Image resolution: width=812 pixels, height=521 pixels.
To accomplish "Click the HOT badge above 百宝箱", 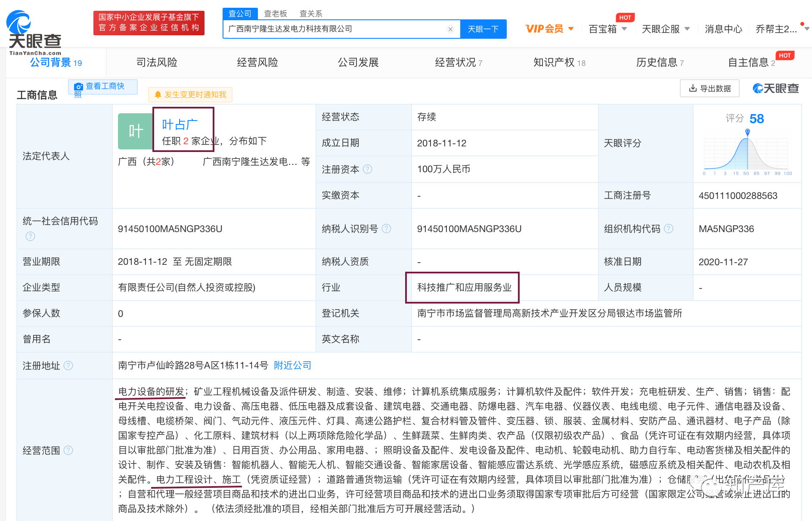I will pos(625,18).
